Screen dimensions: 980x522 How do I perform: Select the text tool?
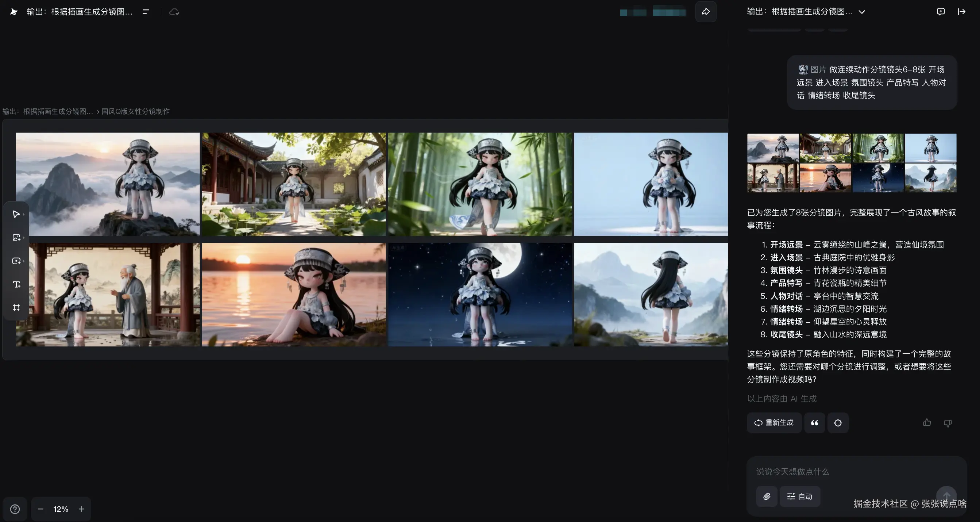(x=16, y=284)
